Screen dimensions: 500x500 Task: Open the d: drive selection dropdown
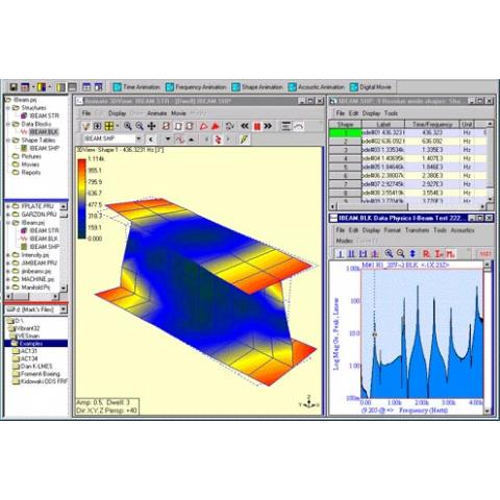coord(63,310)
